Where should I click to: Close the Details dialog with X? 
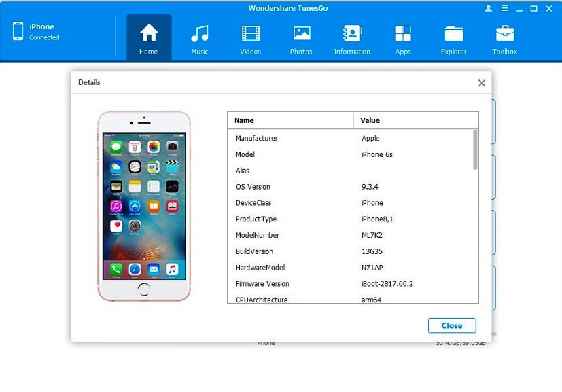[x=482, y=83]
